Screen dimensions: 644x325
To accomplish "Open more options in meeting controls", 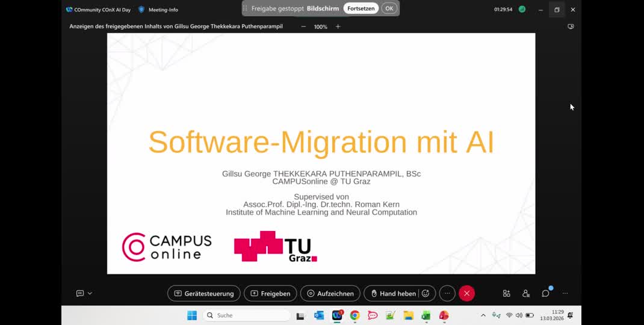I will (447, 293).
